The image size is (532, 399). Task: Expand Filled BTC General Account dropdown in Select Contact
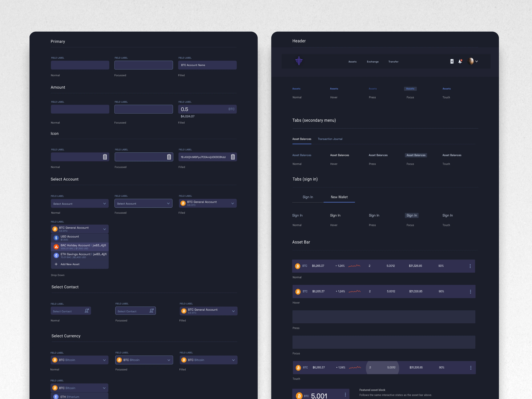tap(233, 311)
